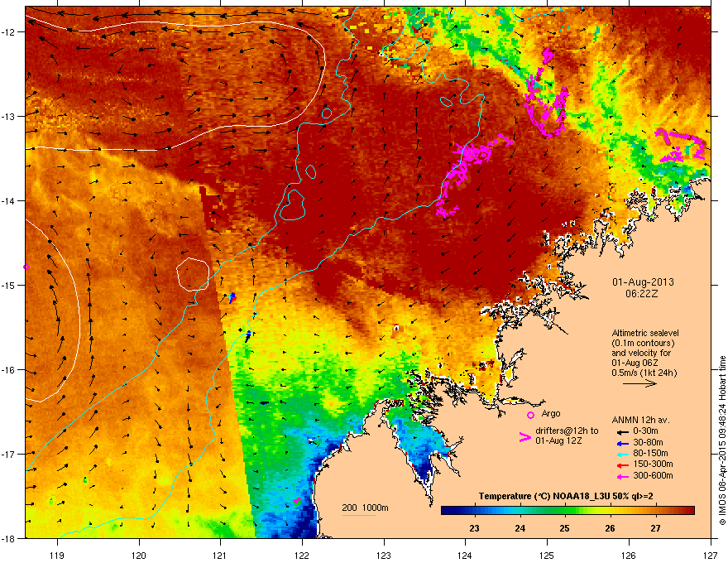The width and height of the screenshot is (728, 563).
Task: Click the longitude axis label "127"
Action: click(x=711, y=555)
